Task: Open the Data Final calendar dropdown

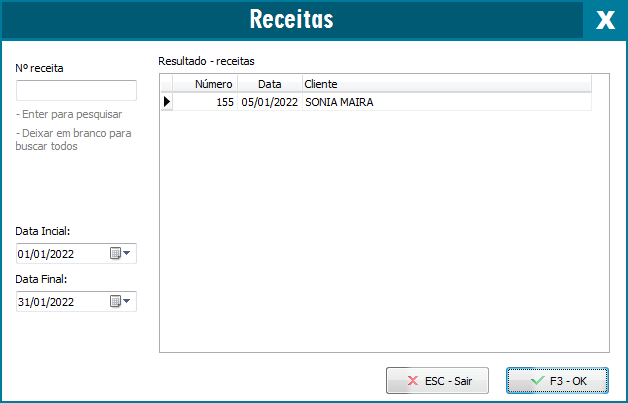Action: (x=121, y=302)
